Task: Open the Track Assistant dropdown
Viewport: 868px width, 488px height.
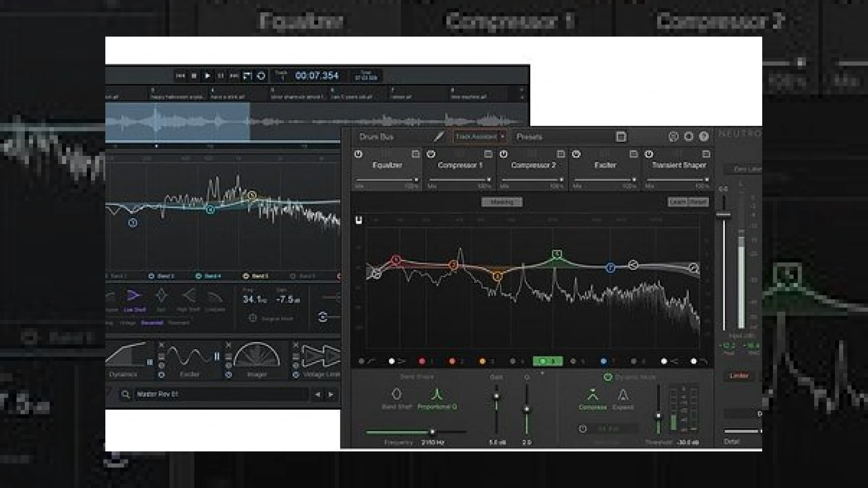Action: click(x=479, y=136)
